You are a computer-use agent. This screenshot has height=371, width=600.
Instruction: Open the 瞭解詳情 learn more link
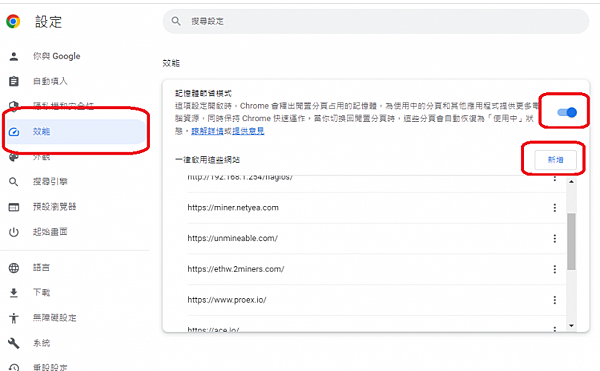[207, 131]
